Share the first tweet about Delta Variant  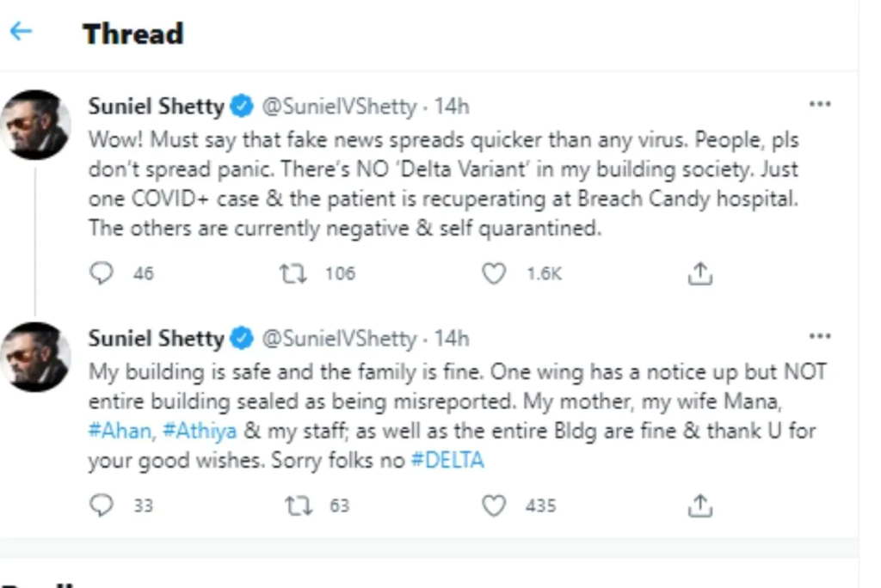[x=700, y=273]
